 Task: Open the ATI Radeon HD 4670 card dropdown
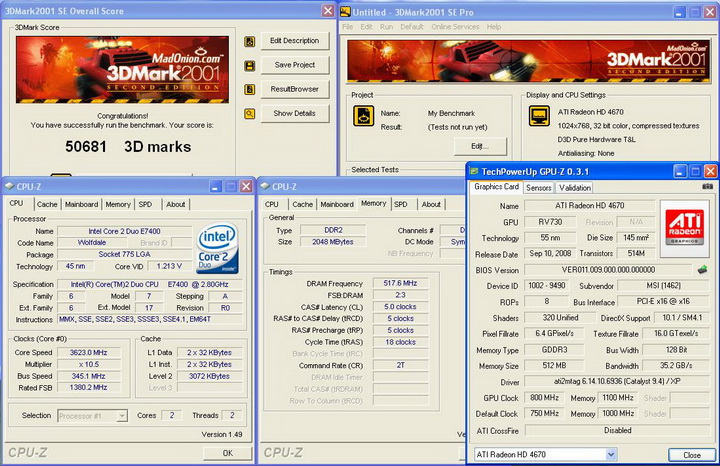[545, 455]
